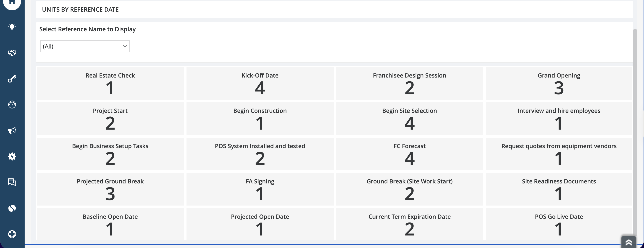Click the Projected Open Date label
Viewport: 644px width, 248px height.
(x=260, y=216)
